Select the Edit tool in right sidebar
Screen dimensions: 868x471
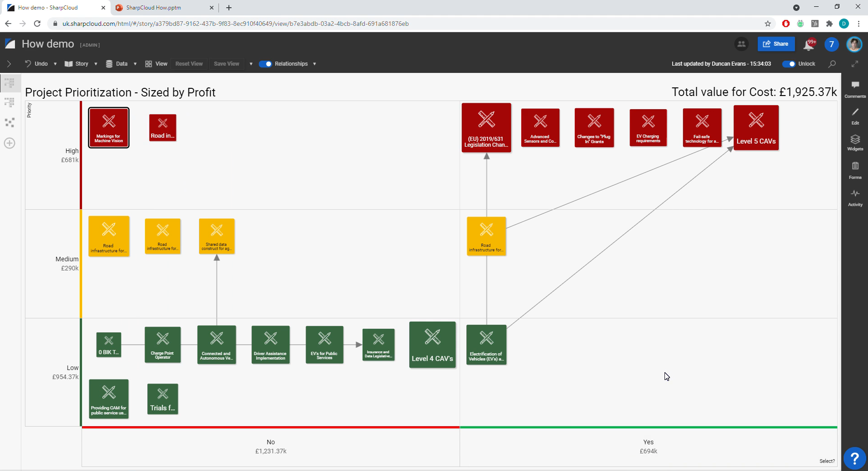point(855,115)
